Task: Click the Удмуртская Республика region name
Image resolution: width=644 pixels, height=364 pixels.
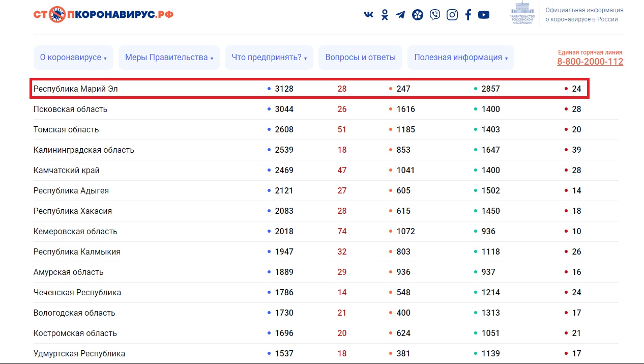Action: [79, 353]
